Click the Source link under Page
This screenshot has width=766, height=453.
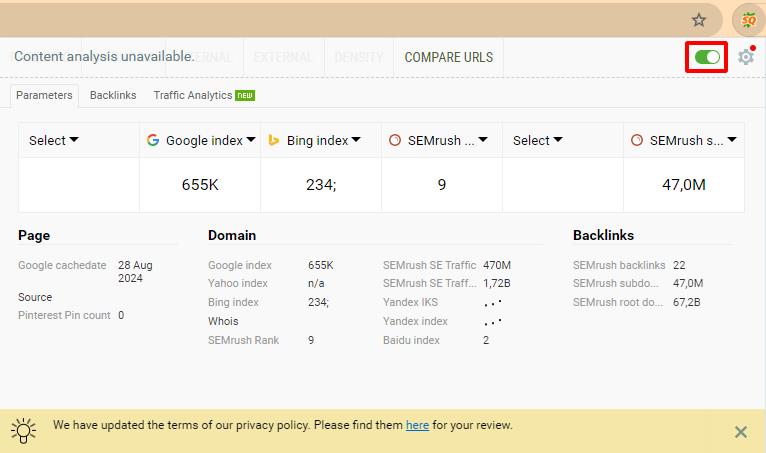pos(35,297)
